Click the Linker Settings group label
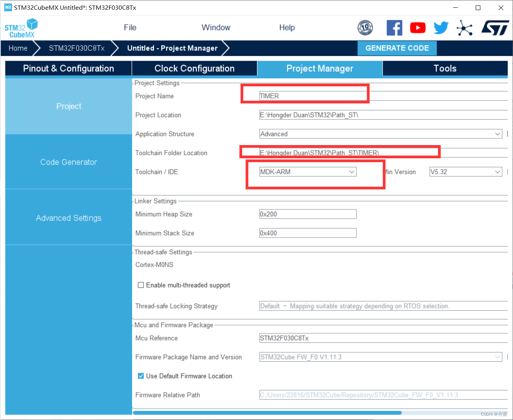Viewport: 513px width, 420px height. click(155, 201)
